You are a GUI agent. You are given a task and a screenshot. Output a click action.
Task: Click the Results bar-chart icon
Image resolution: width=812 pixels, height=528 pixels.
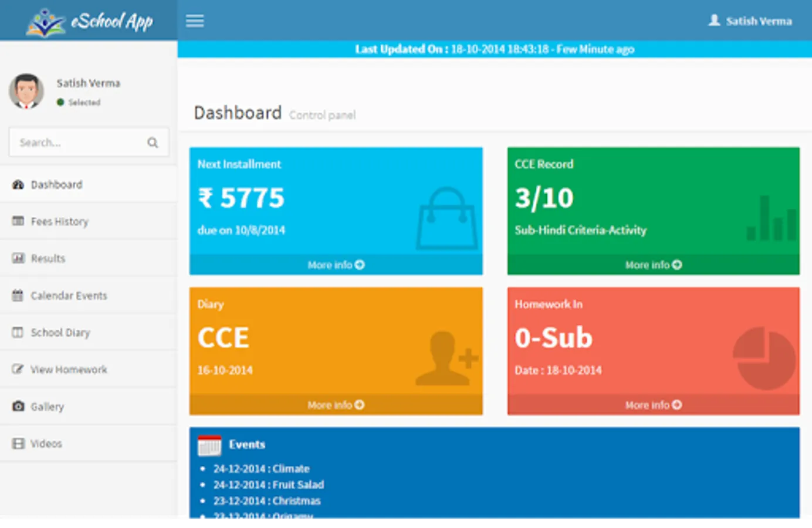16,258
